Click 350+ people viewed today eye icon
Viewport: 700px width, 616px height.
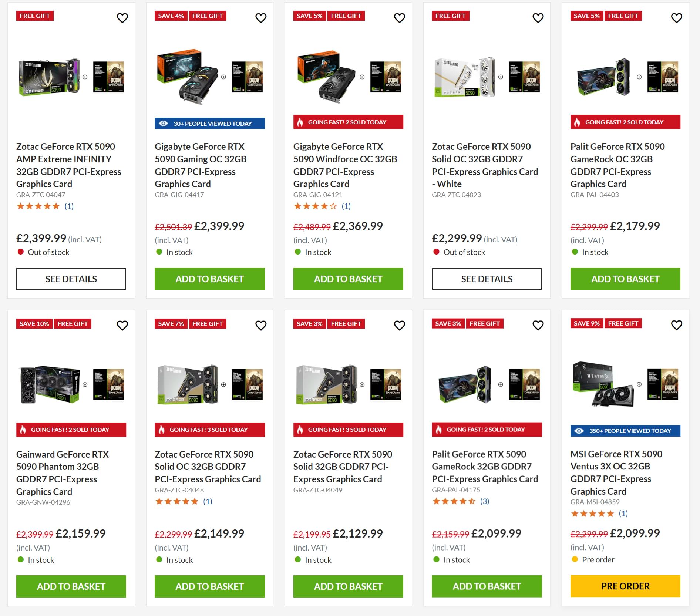579,431
